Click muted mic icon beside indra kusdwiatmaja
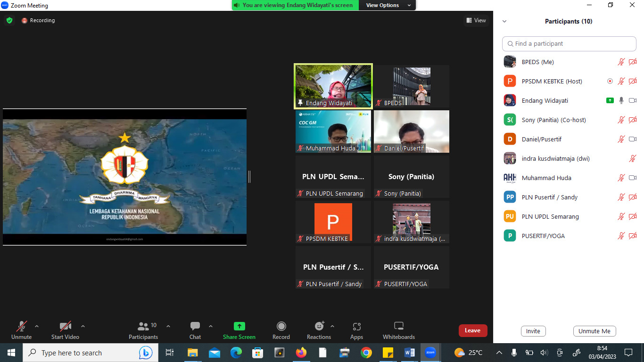 [633, 158]
